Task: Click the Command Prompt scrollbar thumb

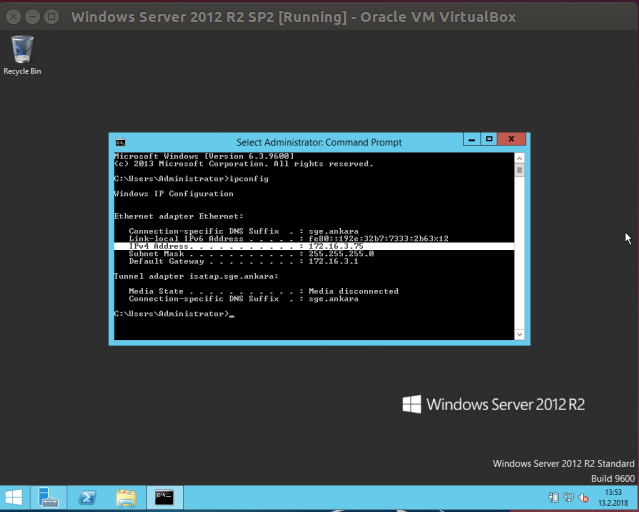Action: (519, 170)
